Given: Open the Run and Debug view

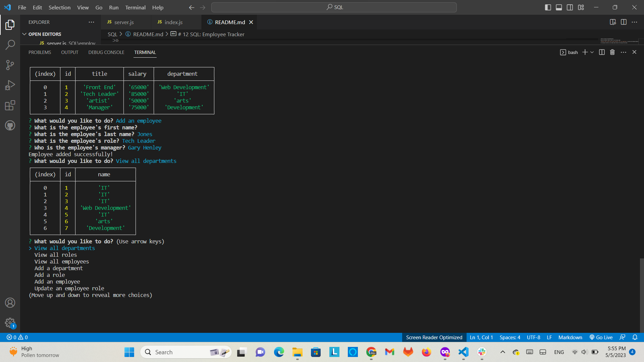Looking at the screenshot, I should [10, 85].
